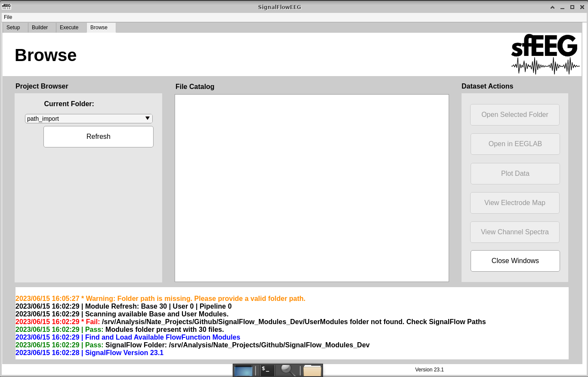Click the Open in EEGLAB button

coord(515,144)
